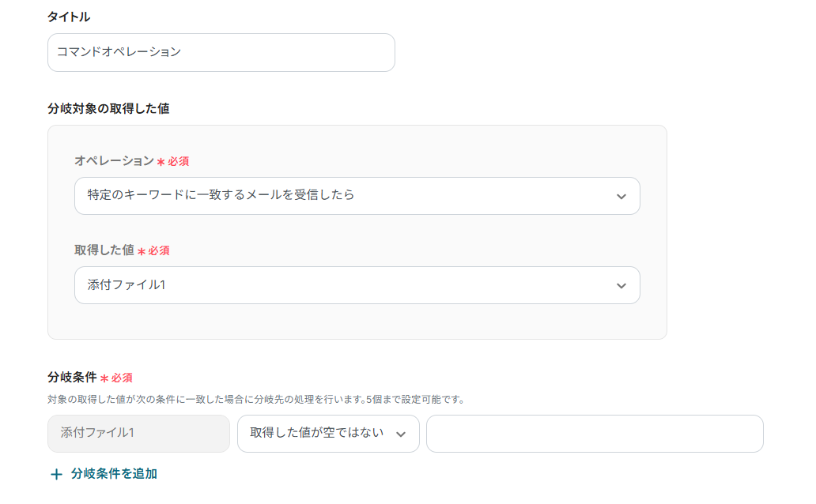This screenshot has width=816, height=504.
Task: Click the plus icon beside 分岐条件を追加
Action: [x=56, y=474]
